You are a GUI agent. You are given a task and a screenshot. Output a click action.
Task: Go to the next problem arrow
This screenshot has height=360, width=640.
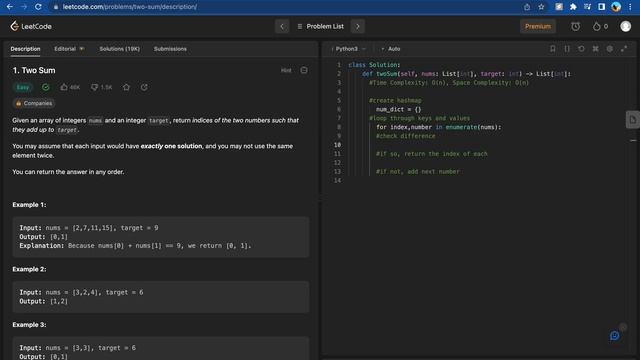point(358,26)
